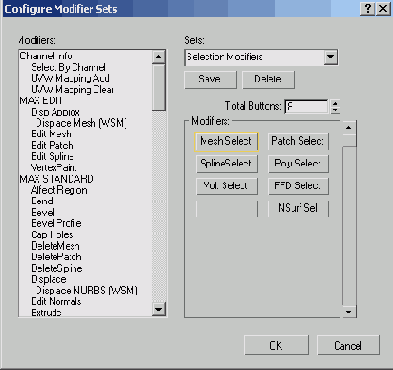Click the FFD Select modifier button
Screen dimensions: 393x370
coord(298,186)
